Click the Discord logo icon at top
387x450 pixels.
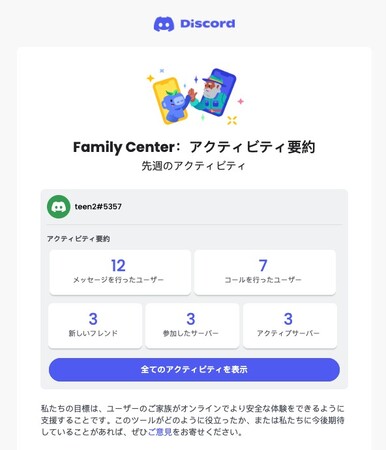click(164, 24)
